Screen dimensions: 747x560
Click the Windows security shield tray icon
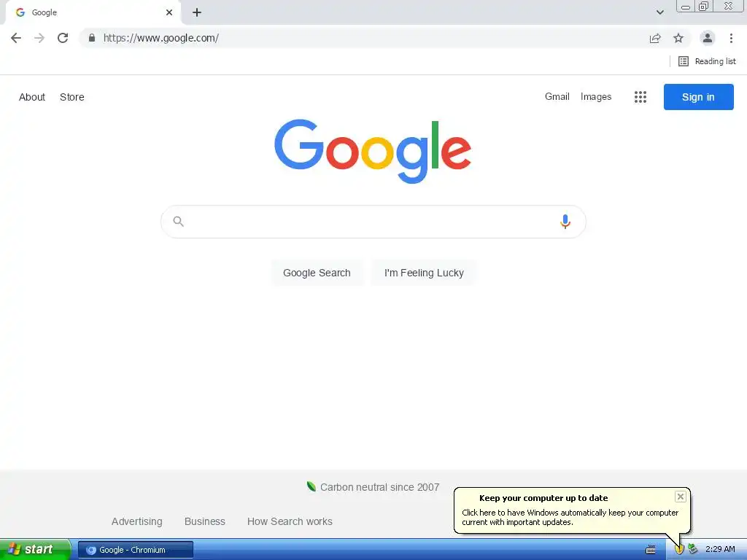tap(679, 550)
